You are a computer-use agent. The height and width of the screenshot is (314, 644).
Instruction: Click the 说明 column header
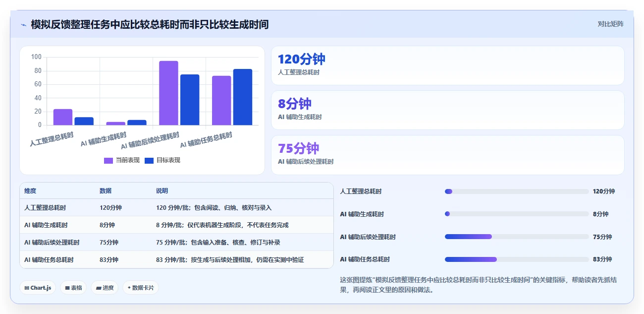pos(162,191)
